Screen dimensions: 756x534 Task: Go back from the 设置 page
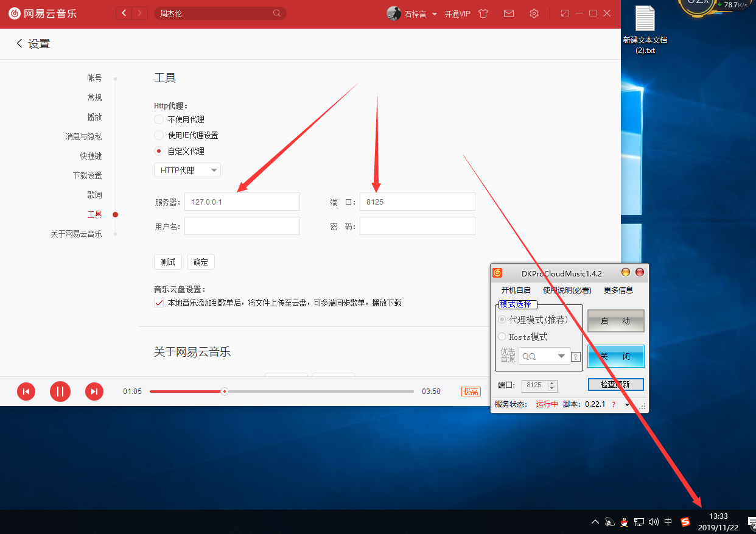(19, 43)
